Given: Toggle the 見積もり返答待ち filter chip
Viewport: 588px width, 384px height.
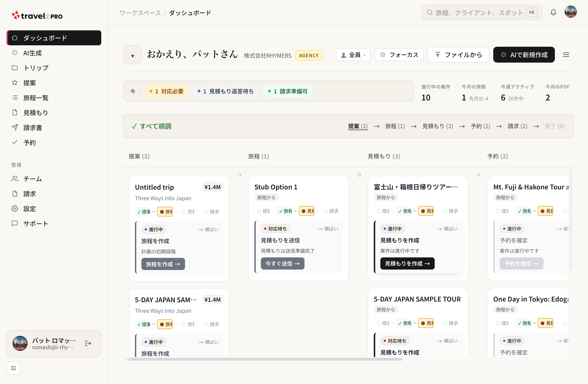Looking at the screenshot, I should coord(226,92).
